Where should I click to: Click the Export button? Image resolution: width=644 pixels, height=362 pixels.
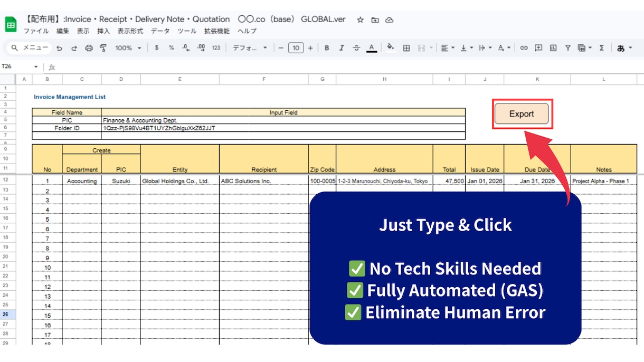click(522, 114)
